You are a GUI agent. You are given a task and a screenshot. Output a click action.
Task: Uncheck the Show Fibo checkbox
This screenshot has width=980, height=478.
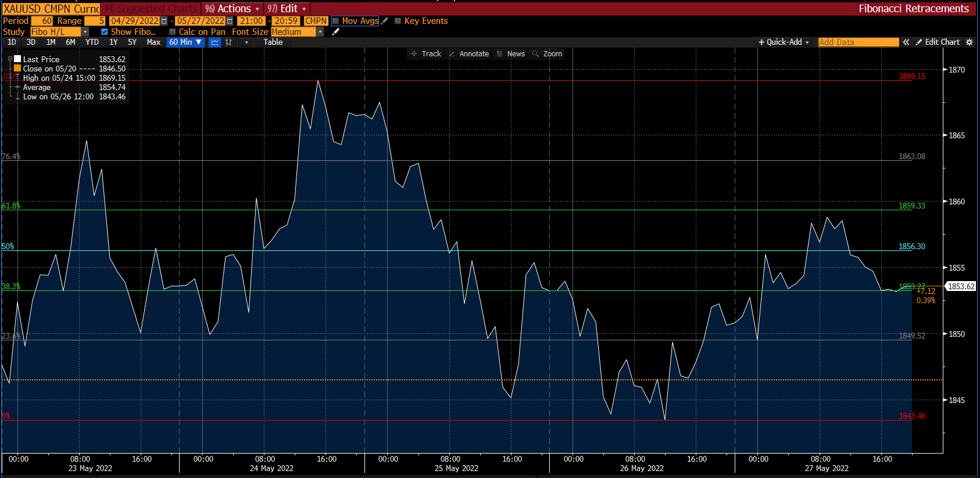[x=105, y=32]
